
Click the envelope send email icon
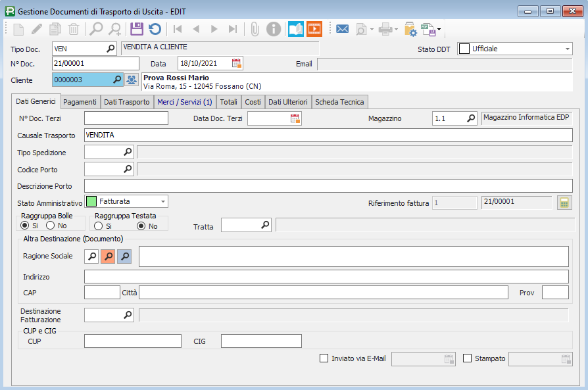[x=342, y=29]
